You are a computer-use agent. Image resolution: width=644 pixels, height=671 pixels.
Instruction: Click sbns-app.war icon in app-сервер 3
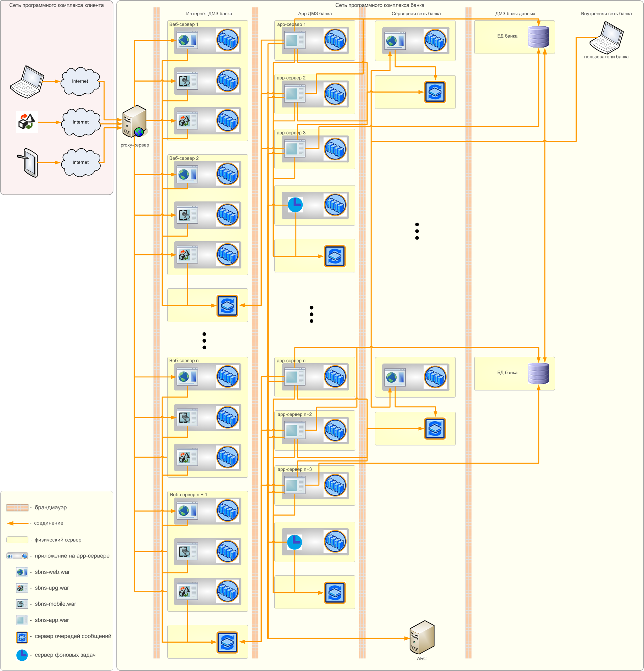coord(295,149)
